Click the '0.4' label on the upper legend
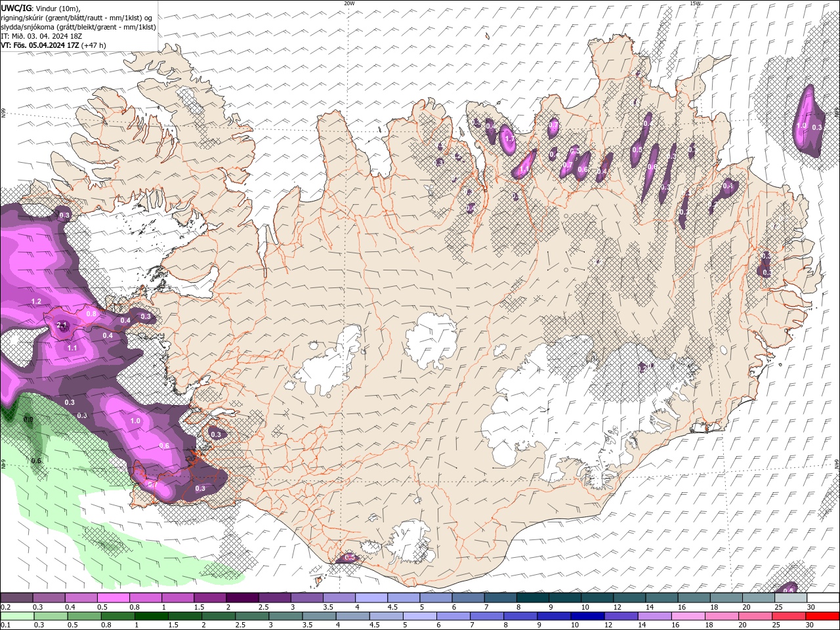 [70, 607]
